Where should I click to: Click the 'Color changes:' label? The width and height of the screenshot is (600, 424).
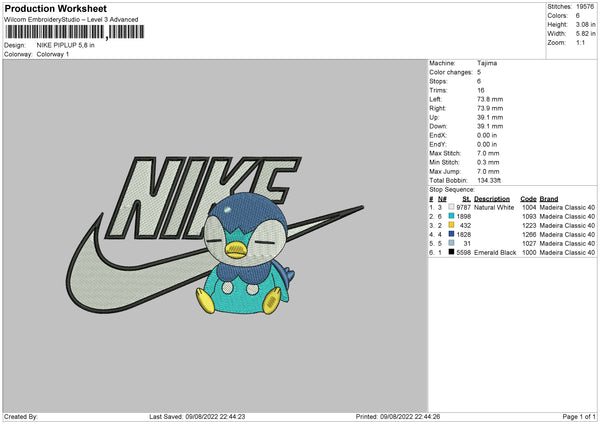coord(451,72)
